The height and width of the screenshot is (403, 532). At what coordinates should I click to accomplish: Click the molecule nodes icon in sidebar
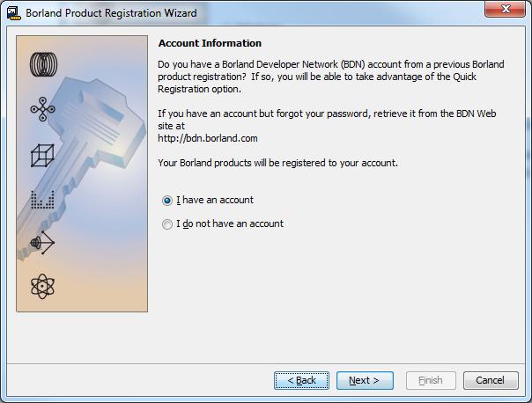pos(42,108)
